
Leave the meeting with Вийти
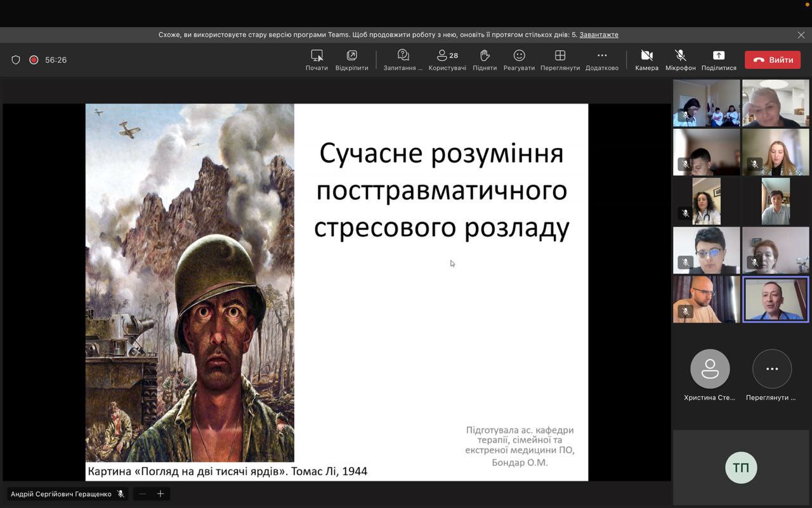tap(773, 60)
